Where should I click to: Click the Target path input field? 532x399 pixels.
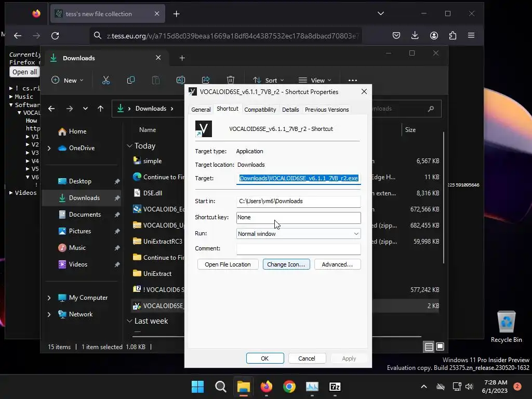[x=298, y=179]
